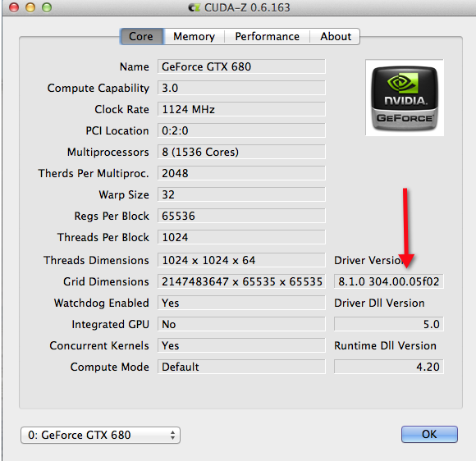The width and height of the screenshot is (476, 461).
Task: Zoom the CUDA-Z window with green button
Action: [x=47, y=7]
